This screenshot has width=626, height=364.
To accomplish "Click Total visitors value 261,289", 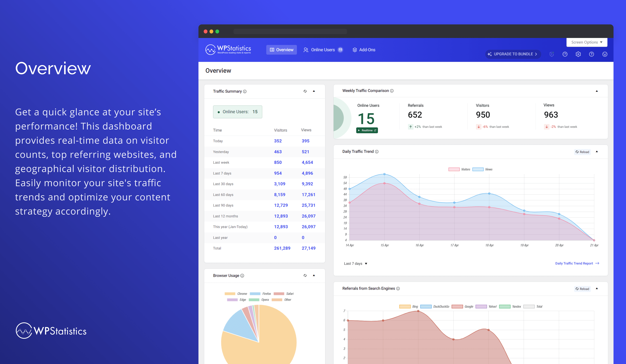I will [x=282, y=248].
